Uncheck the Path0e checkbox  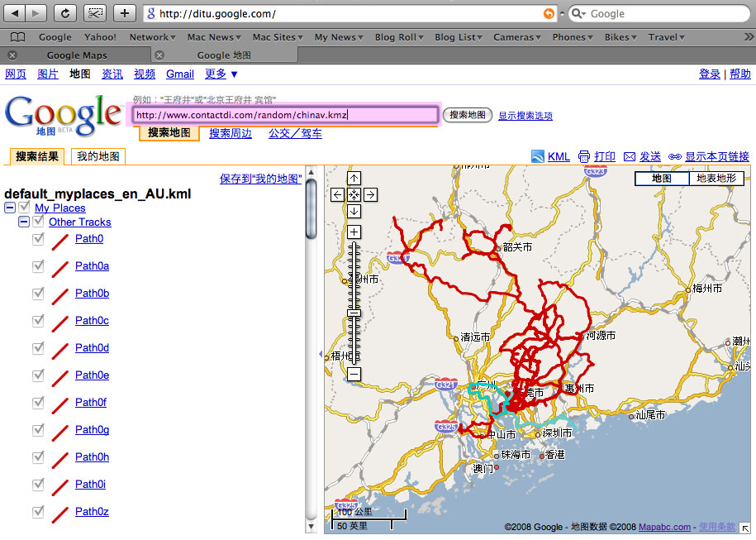[x=38, y=375]
